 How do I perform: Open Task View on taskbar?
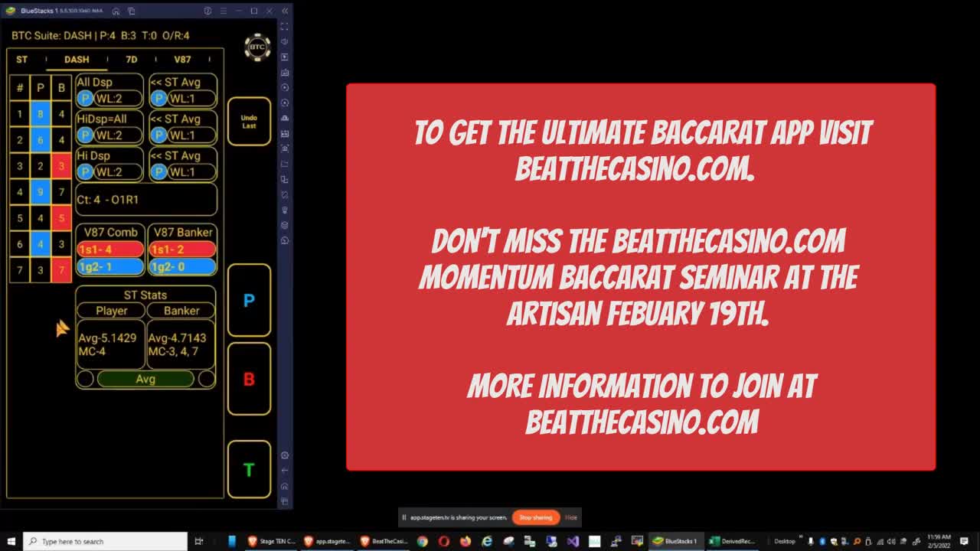(x=199, y=541)
